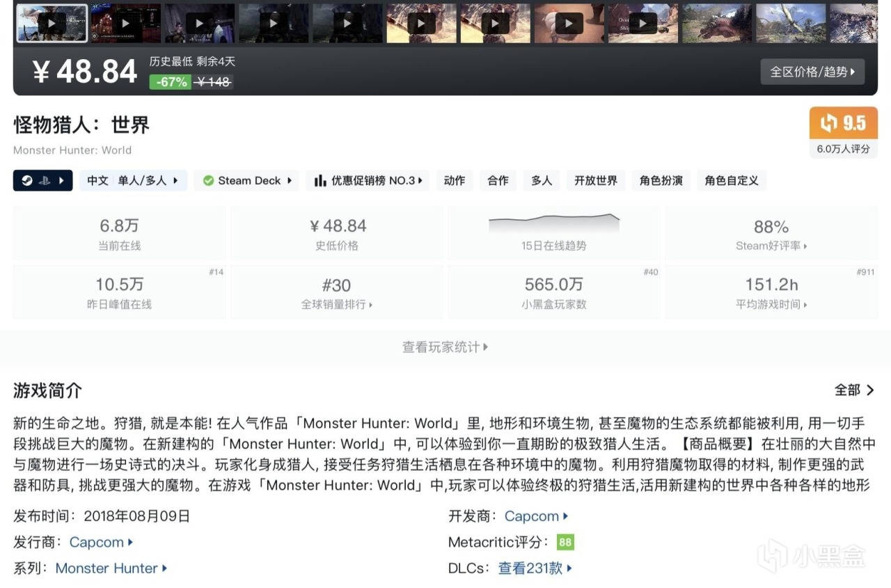Open the publisher Capcom link
Screen dimensions: 891x588
[101, 542]
